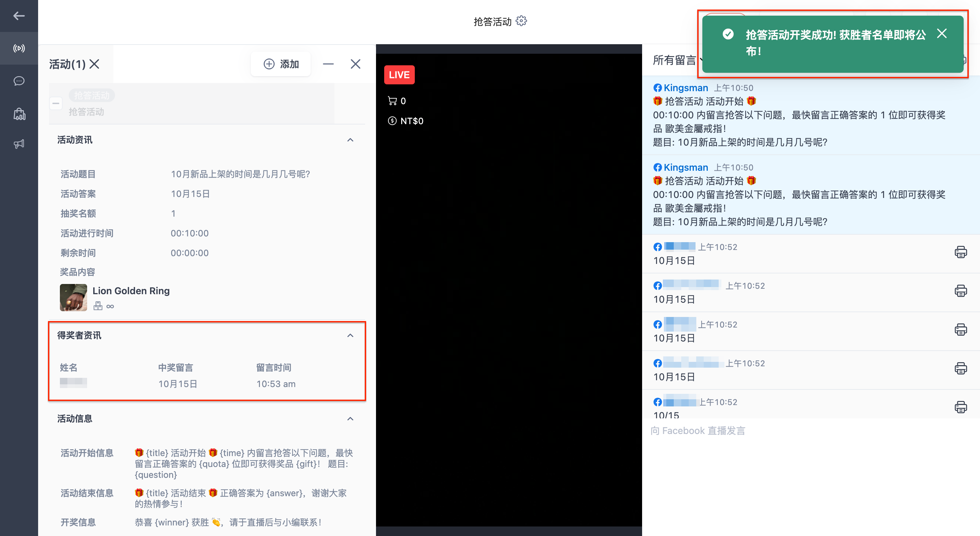Viewport: 980px width, 536px height.
Task: Click the first Kingsman commenter name
Action: pos(686,88)
